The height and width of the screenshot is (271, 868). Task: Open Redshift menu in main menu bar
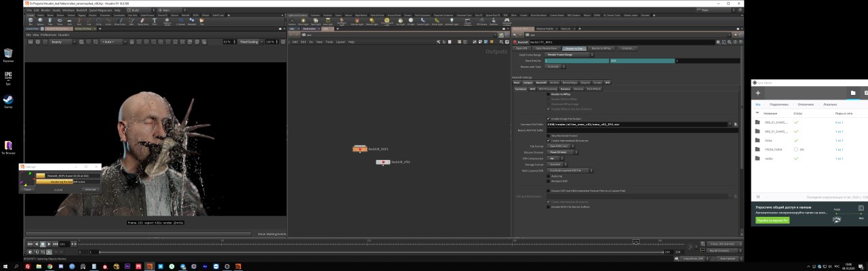[80, 10]
